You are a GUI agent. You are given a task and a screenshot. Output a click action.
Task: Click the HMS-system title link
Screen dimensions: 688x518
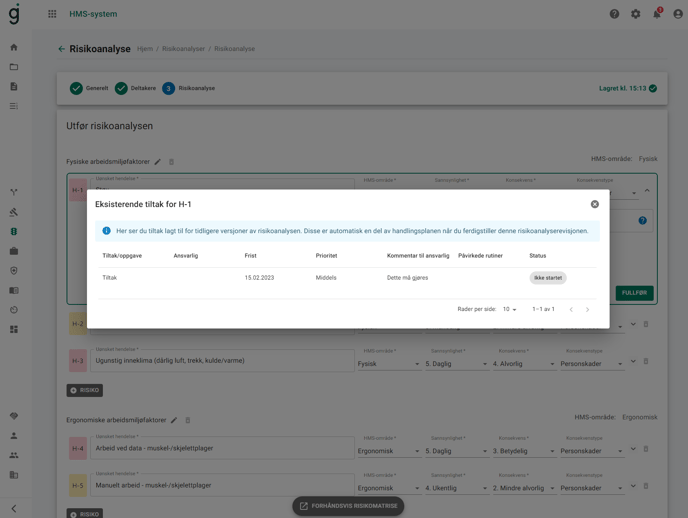(x=93, y=14)
